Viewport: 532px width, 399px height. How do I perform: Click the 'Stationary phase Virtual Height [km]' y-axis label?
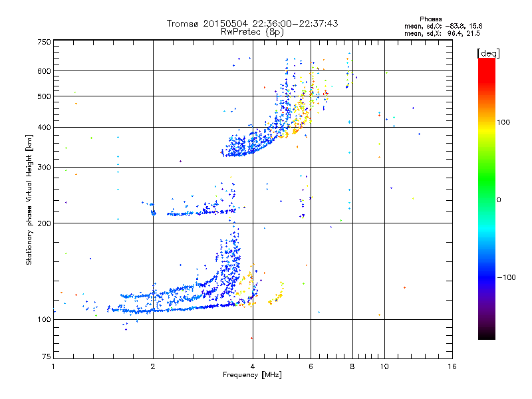[29, 199]
